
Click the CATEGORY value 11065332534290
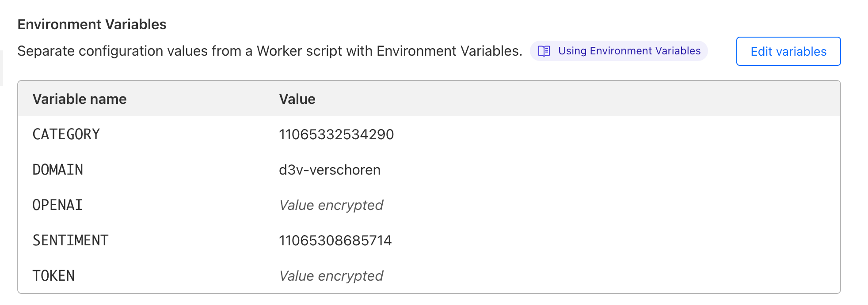pos(336,134)
